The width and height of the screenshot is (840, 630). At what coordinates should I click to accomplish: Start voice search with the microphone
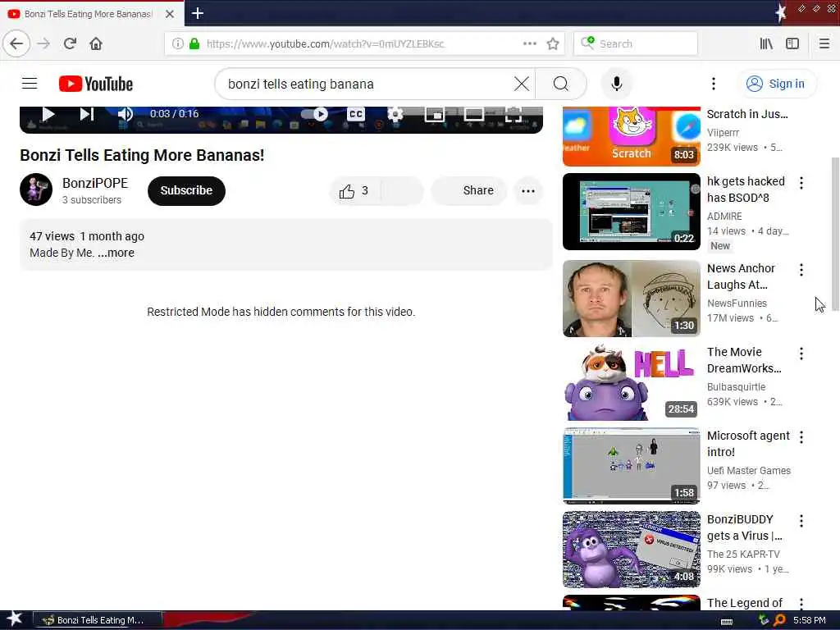click(x=617, y=84)
